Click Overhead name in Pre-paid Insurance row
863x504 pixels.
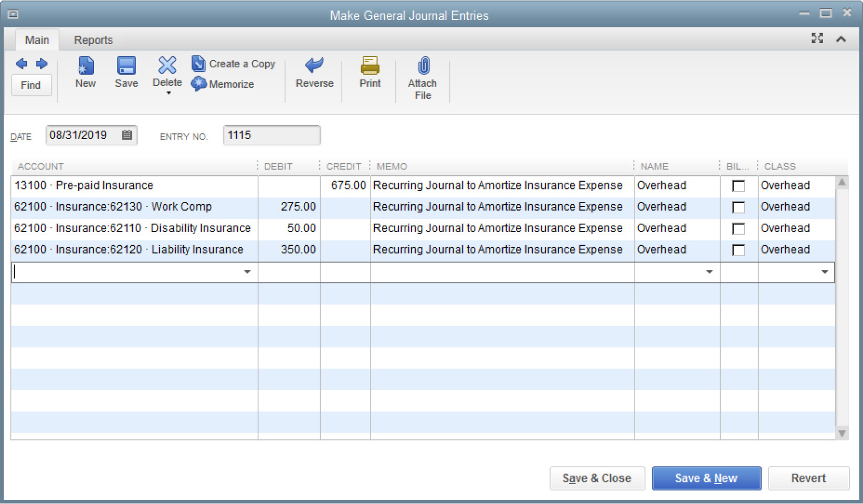point(661,186)
